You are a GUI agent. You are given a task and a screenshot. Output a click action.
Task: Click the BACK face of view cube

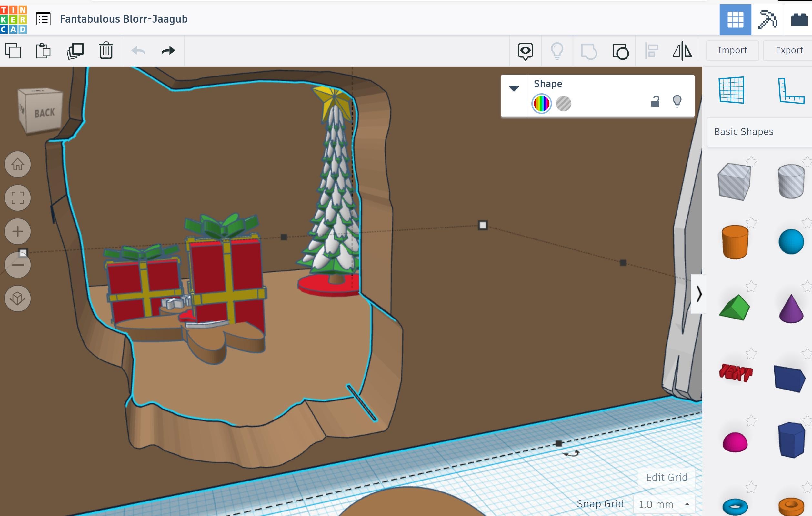[44, 113]
